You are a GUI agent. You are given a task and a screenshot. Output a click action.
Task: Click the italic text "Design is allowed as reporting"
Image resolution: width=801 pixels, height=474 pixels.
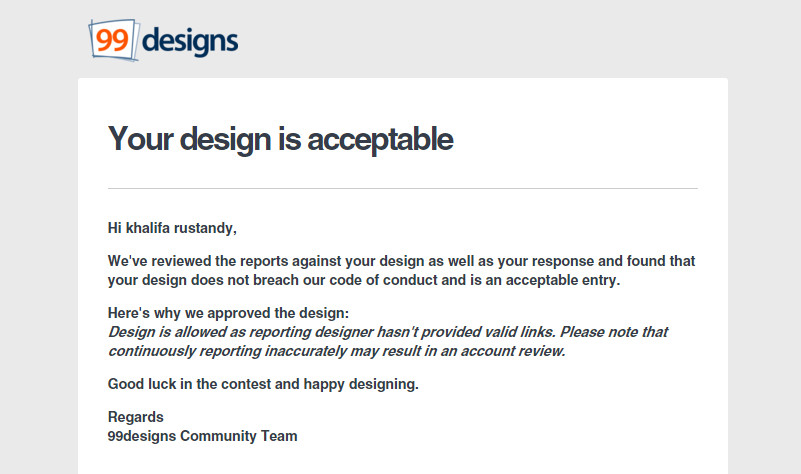(212, 332)
